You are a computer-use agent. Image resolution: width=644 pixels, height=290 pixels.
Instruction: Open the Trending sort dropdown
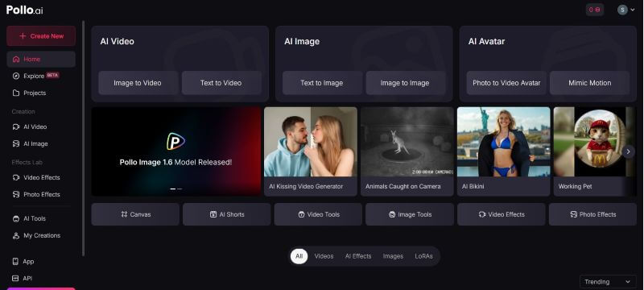[x=608, y=282]
